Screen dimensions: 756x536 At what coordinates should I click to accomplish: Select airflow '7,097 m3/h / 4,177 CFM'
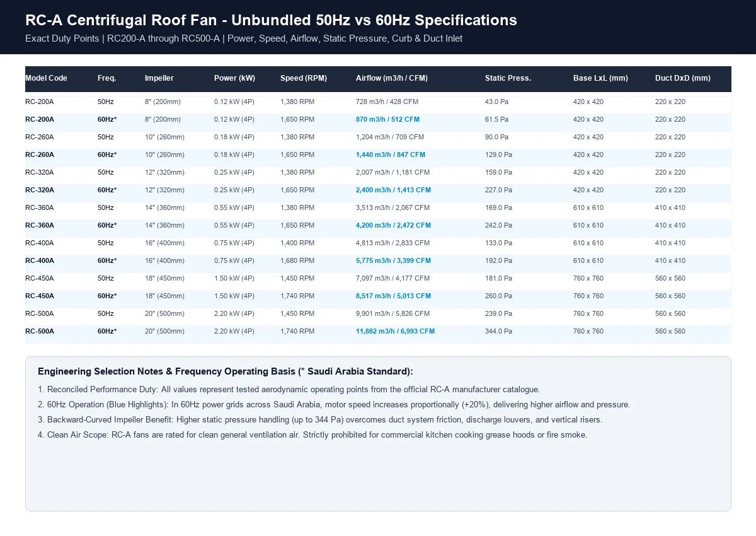click(x=392, y=278)
